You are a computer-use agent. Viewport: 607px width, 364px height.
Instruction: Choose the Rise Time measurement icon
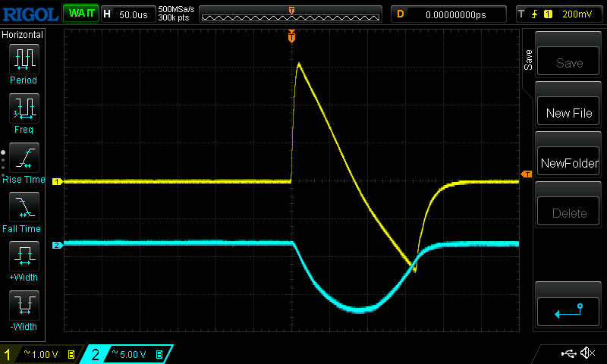(24, 158)
